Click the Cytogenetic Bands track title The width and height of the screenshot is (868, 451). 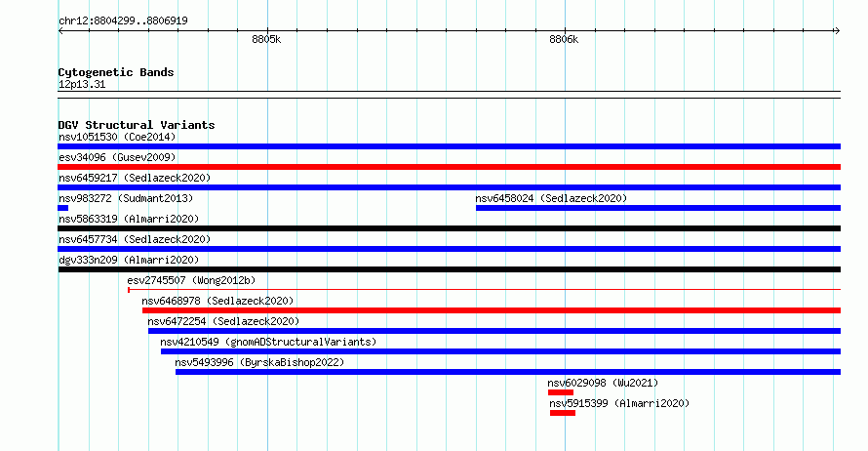116,72
